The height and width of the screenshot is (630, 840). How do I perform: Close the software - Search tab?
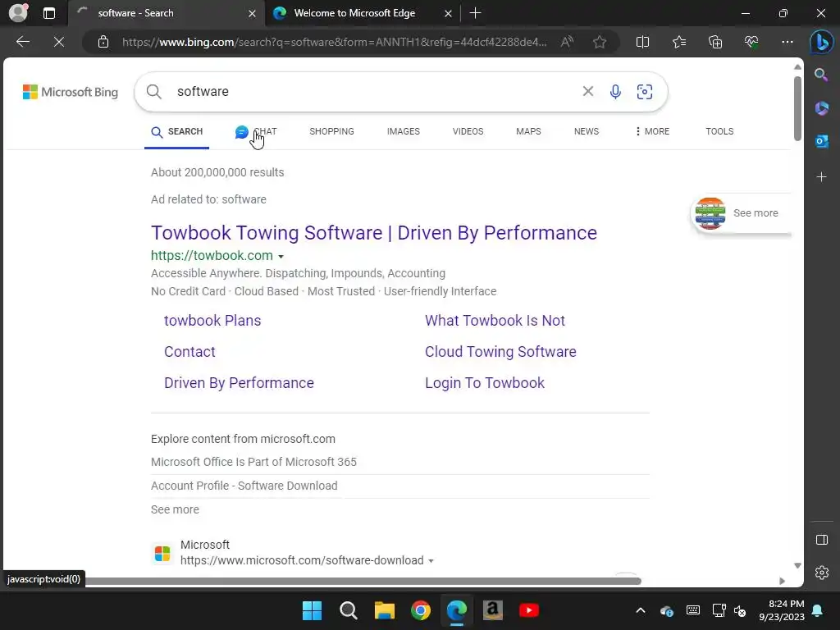click(x=252, y=13)
